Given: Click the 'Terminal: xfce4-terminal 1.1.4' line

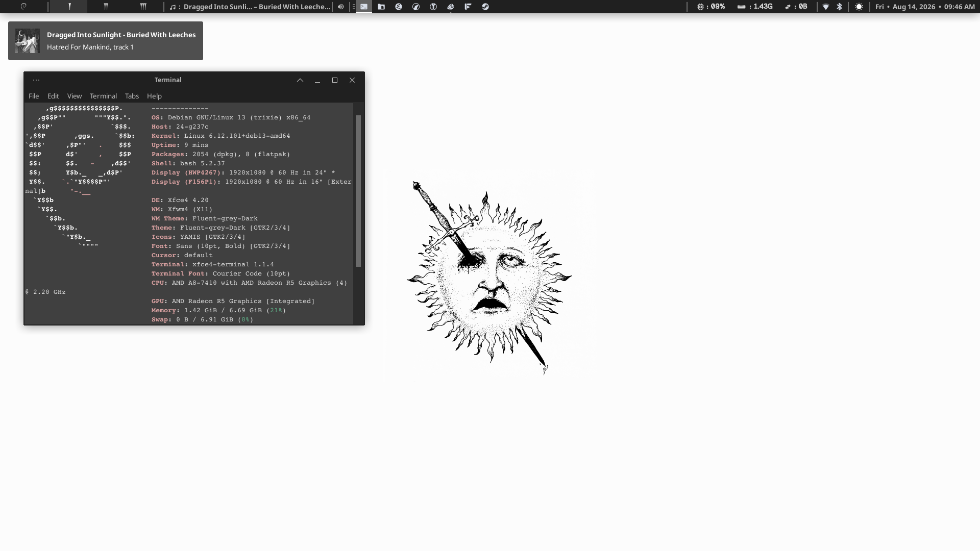Looking at the screenshot, I should [x=213, y=264].
